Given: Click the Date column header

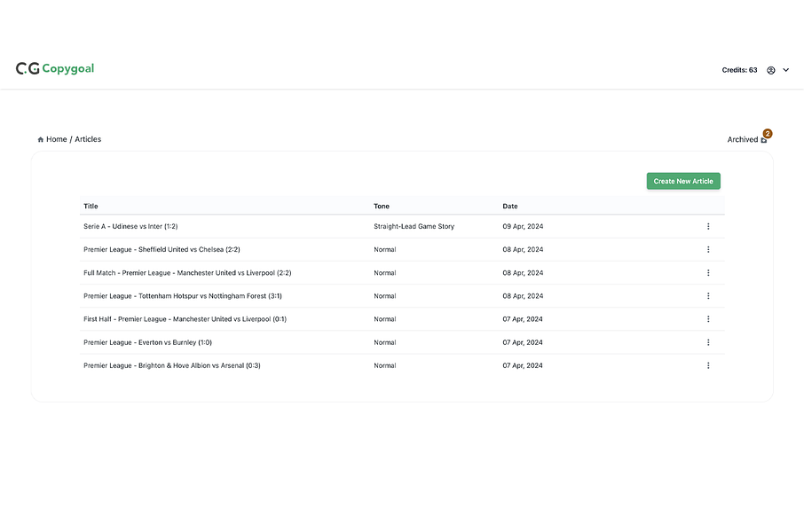Looking at the screenshot, I should coord(510,206).
